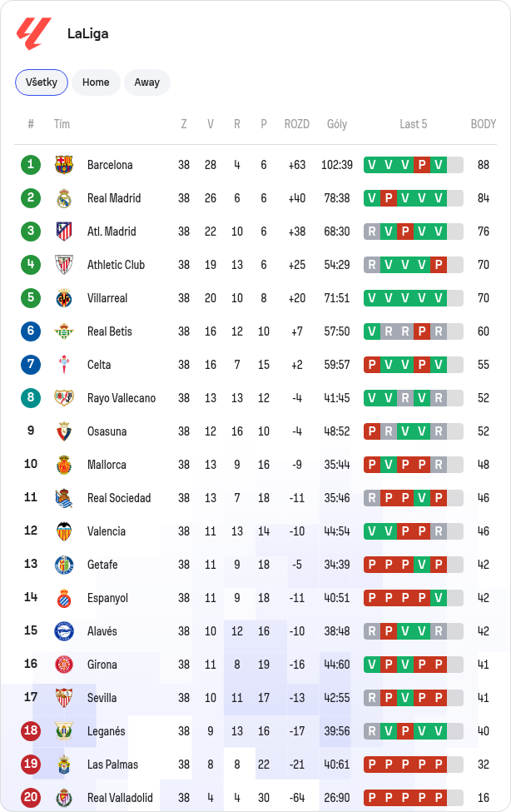511x812 pixels.
Task: Switch to the Away standings tab
Action: tap(147, 82)
